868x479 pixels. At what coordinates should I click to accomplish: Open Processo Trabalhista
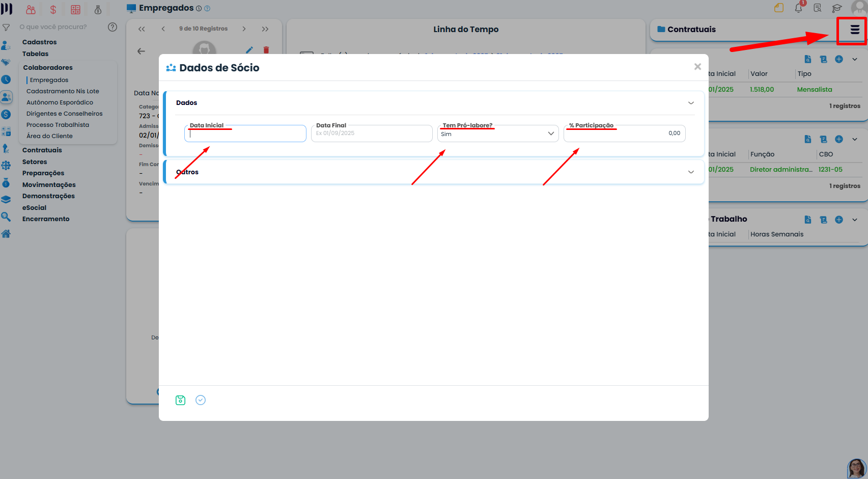(x=58, y=125)
